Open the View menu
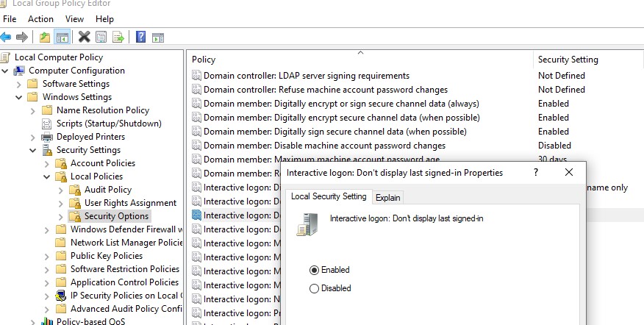Screen dimensions: 644x325 74,18
